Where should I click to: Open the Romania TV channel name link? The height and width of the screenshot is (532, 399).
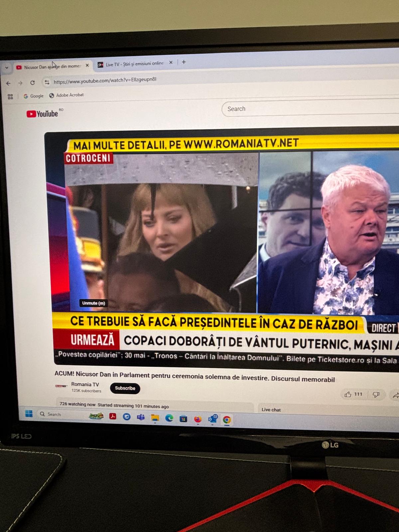pos(85,384)
